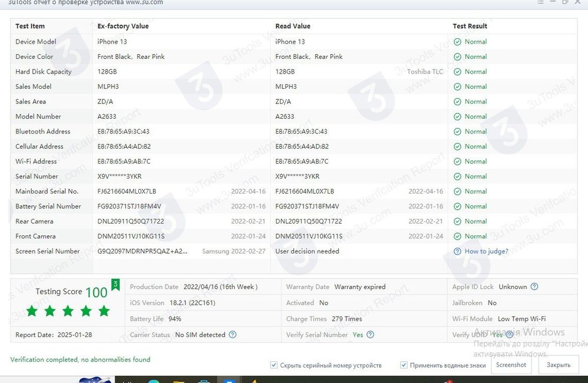Click the Apple ID Lock Unknown value
This screenshot has height=383, width=588.
click(513, 287)
